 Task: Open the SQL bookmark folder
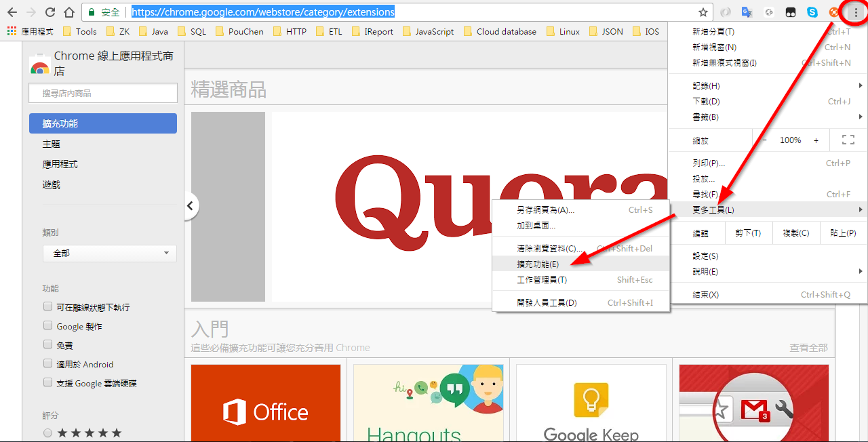[192, 31]
